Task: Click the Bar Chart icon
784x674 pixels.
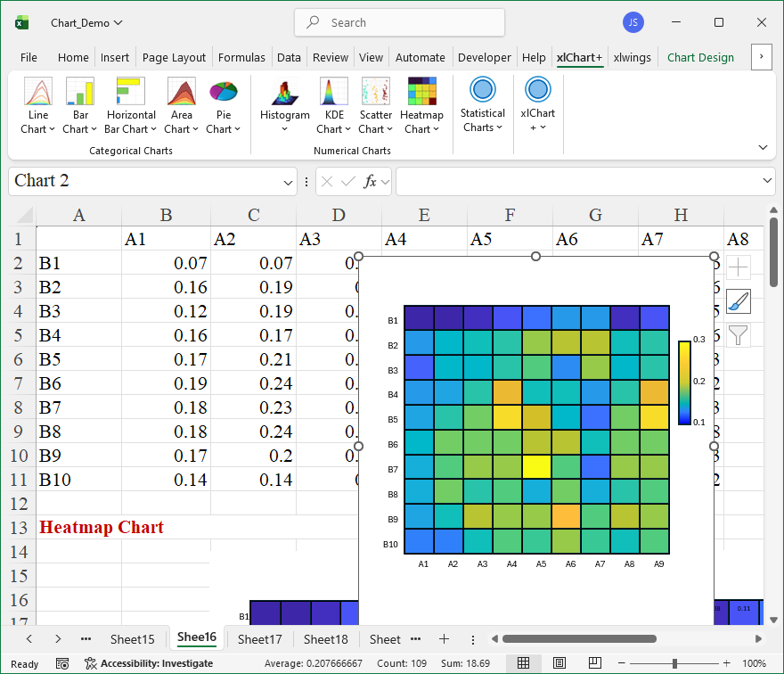Action: (80, 92)
